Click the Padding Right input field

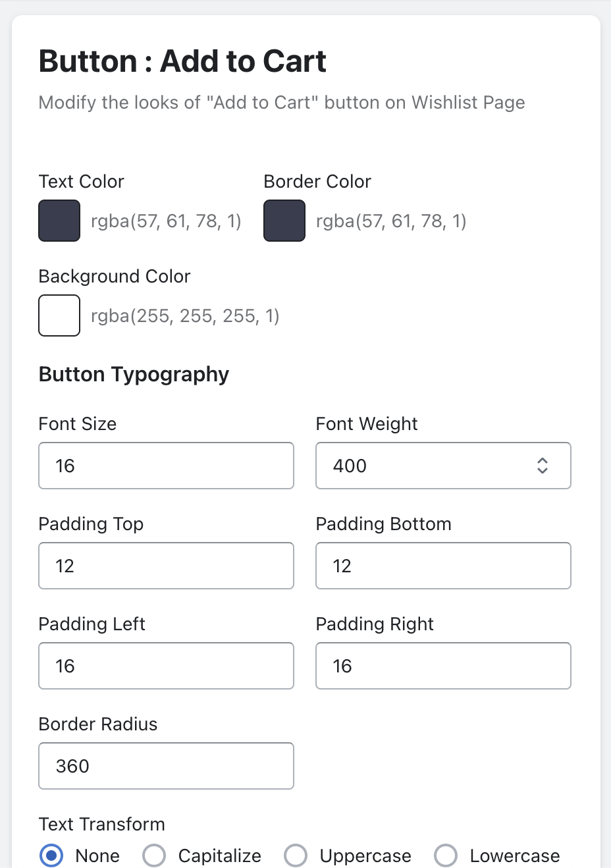point(442,666)
